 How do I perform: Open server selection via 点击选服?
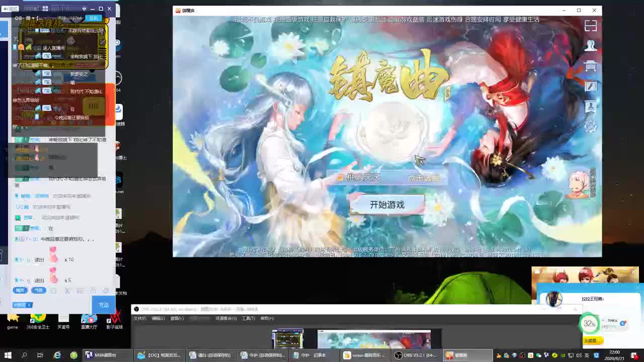424,177
